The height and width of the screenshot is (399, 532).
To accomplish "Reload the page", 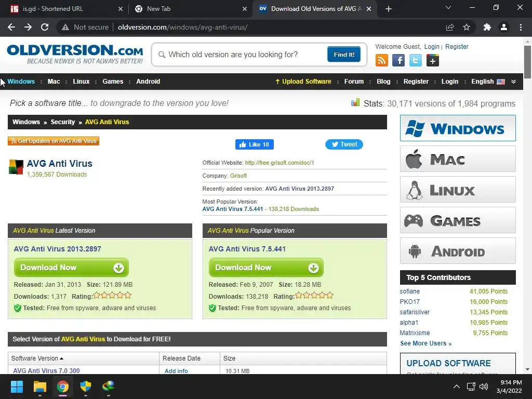I will [x=45, y=27].
